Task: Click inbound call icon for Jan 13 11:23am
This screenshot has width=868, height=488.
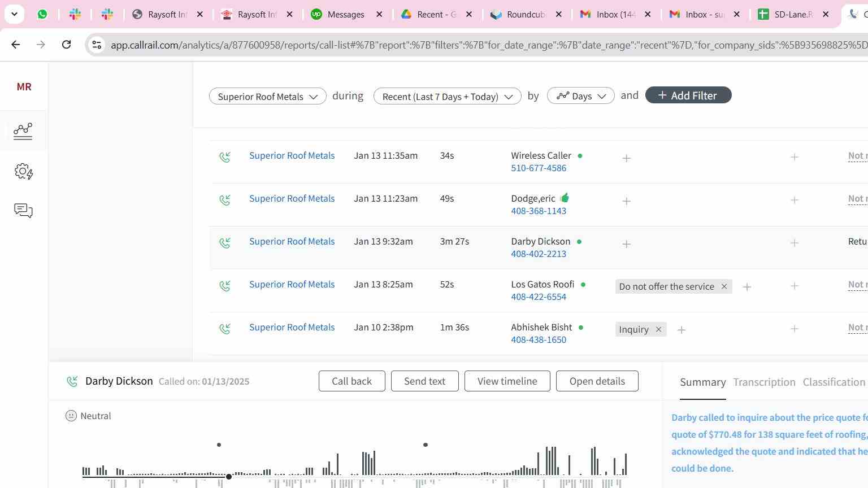Action: pyautogui.click(x=225, y=200)
